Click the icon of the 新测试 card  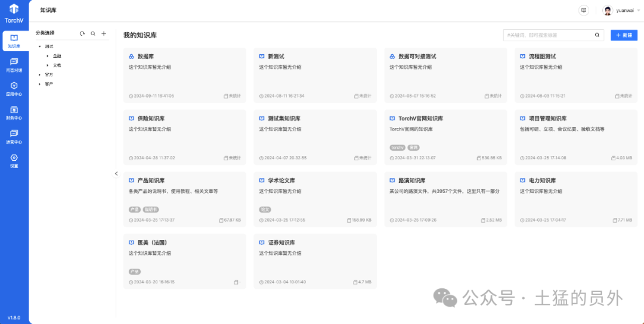pyautogui.click(x=262, y=56)
